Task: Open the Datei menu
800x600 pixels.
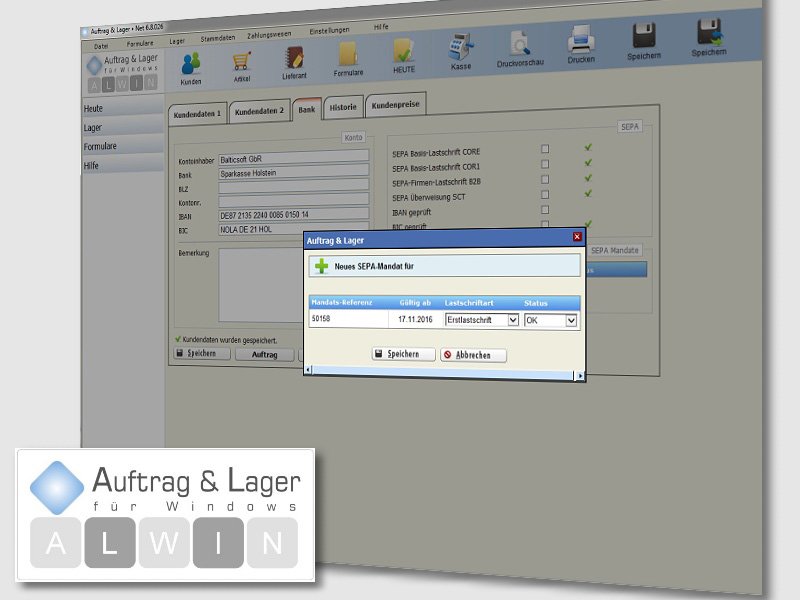Action: pyautogui.click(x=101, y=46)
